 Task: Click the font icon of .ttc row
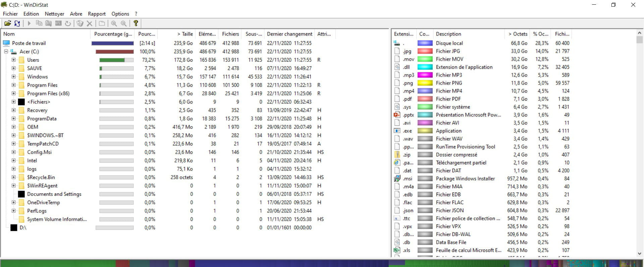(x=397, y=218)
